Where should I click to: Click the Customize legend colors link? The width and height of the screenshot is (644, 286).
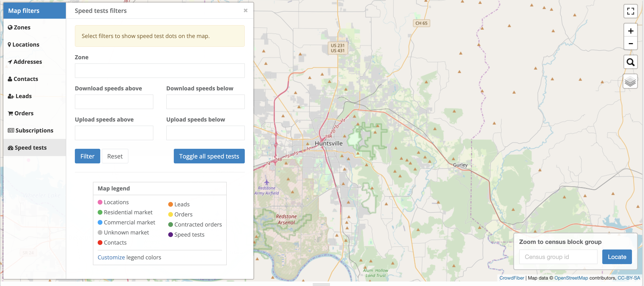[111, 257]
